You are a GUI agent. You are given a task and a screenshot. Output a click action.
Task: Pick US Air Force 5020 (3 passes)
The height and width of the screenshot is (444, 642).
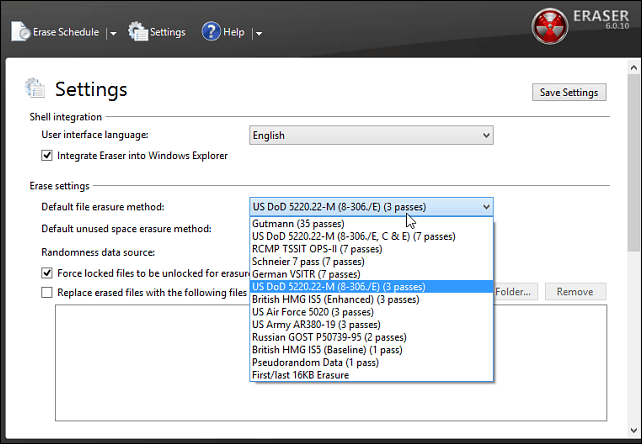click(371, 312)
